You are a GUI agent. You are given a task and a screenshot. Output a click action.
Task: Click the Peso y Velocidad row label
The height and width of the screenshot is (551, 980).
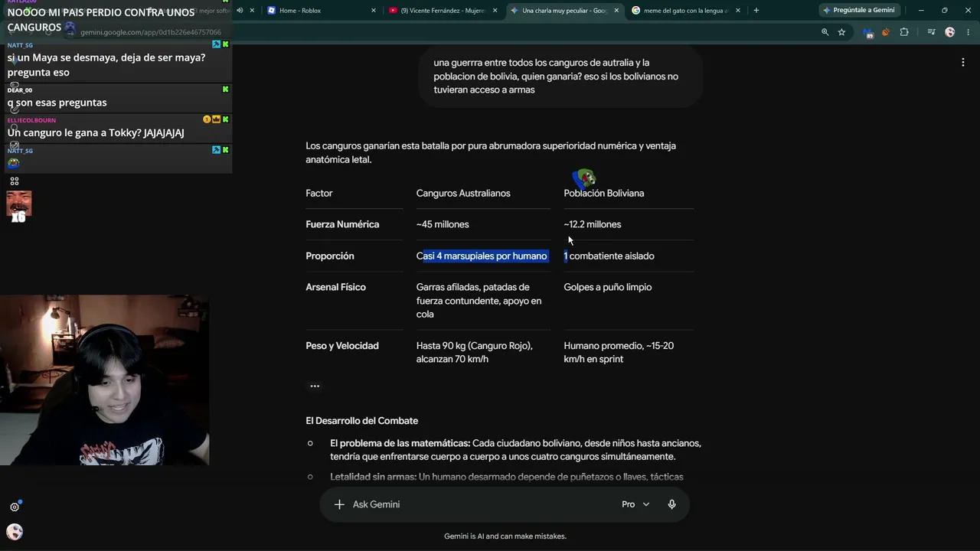tap(342, 346)
